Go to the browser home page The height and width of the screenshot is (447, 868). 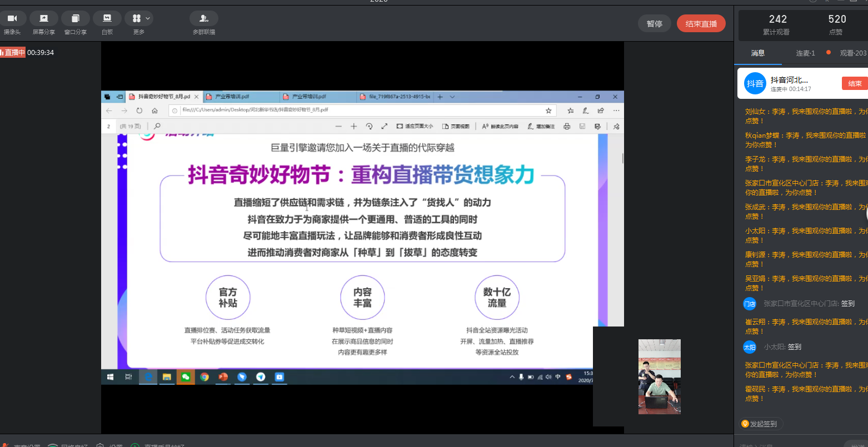pyautogui.click(x=154, y=111)
